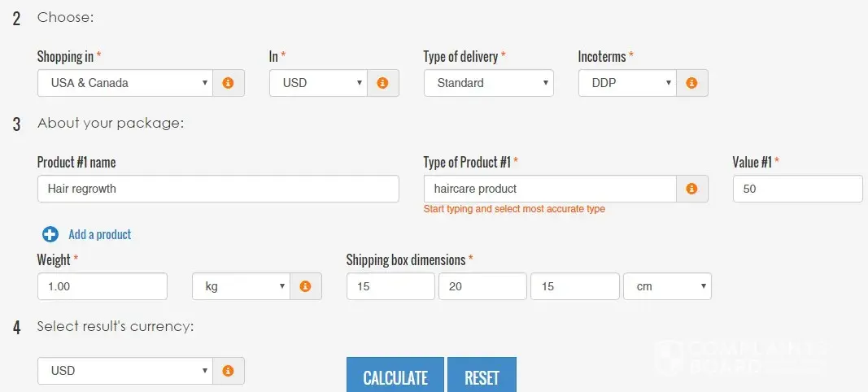868x392 pixels.
Task: Focus the Product #1 name field
Action: pyautogui.click(x=218, y=189)
